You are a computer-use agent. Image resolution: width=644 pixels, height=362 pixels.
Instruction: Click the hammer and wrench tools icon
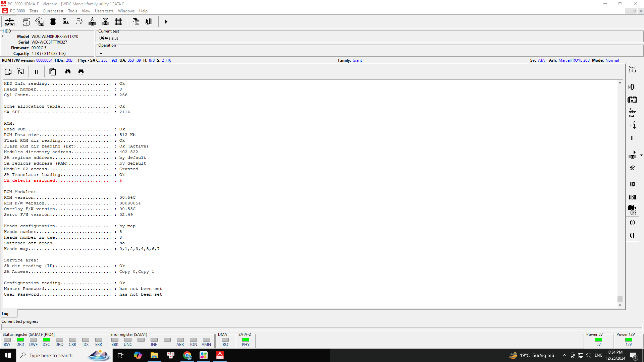click(632, 168)
